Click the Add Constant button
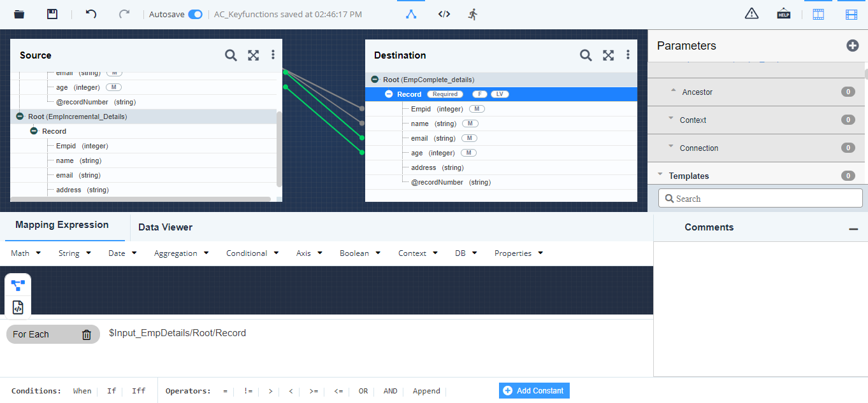The height and width of the screenshot is (403, 868). pos(534,391)
